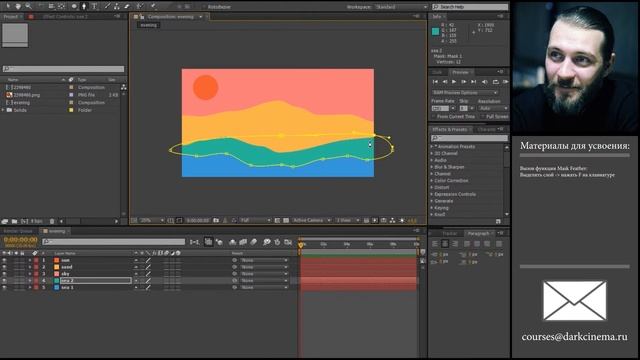Take snapshot in composition viewer
Viewport: 640px width, 360px height.
pyautogui.click(x=216, y=220)
